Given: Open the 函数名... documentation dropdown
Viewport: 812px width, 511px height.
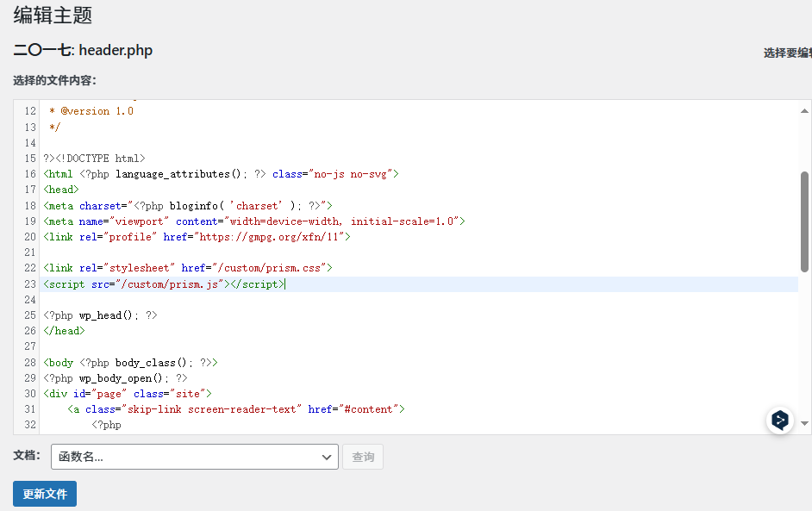Looking at the screenshot, I should [x=194, y=457].
